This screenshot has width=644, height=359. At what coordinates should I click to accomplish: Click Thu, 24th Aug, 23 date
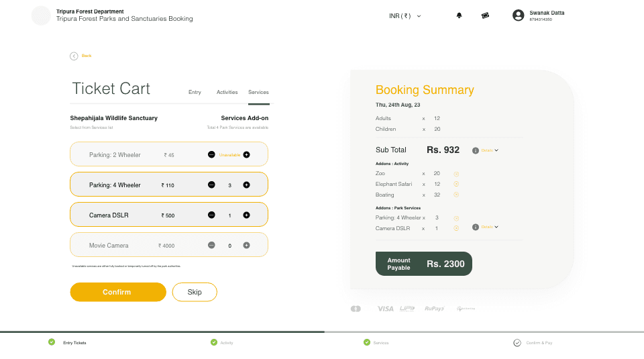tap(398, 105)
